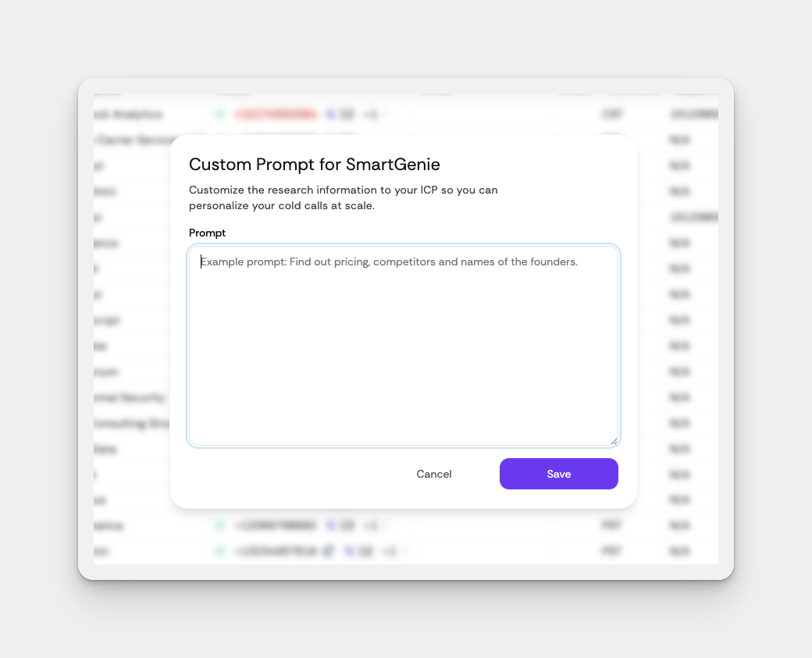This screenshot has width=812, height=658.
Task: Click the green check icon in the top blurred row
Action: coord(220,114)
